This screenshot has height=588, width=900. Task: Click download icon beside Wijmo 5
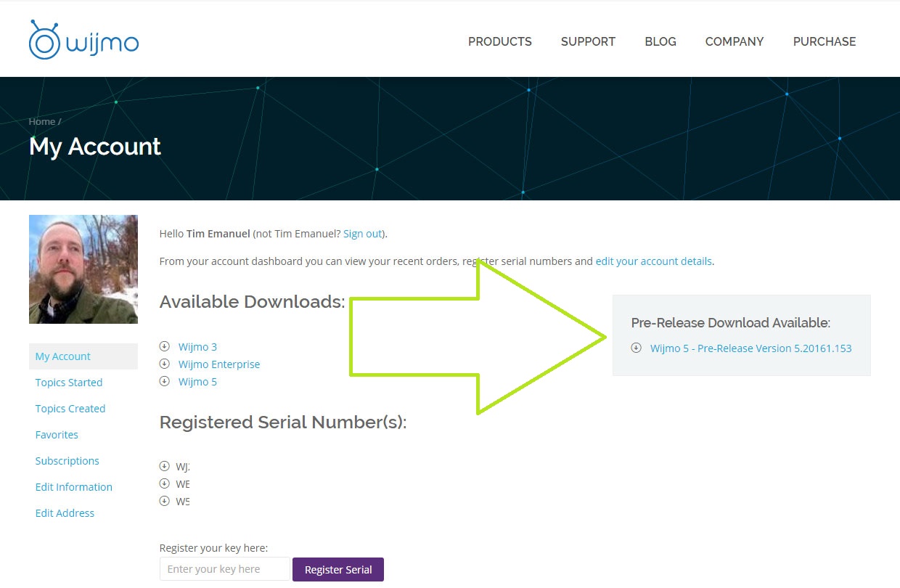[x=164, y=381]
